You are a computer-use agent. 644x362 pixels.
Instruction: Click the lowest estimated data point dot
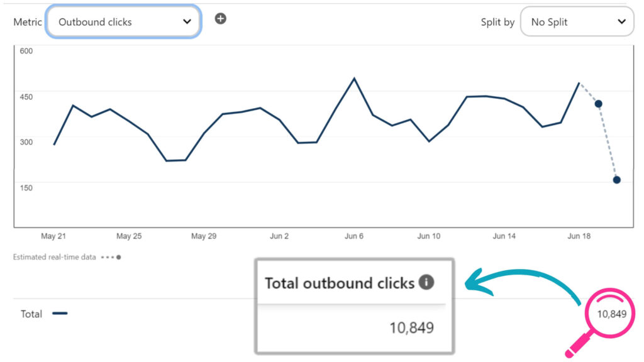[616, 180]
